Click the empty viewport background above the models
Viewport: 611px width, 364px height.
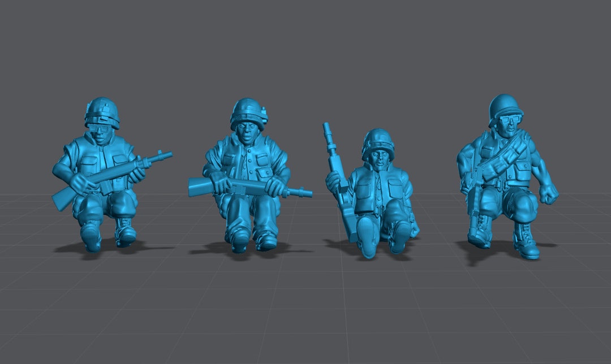tap(305, 45)
